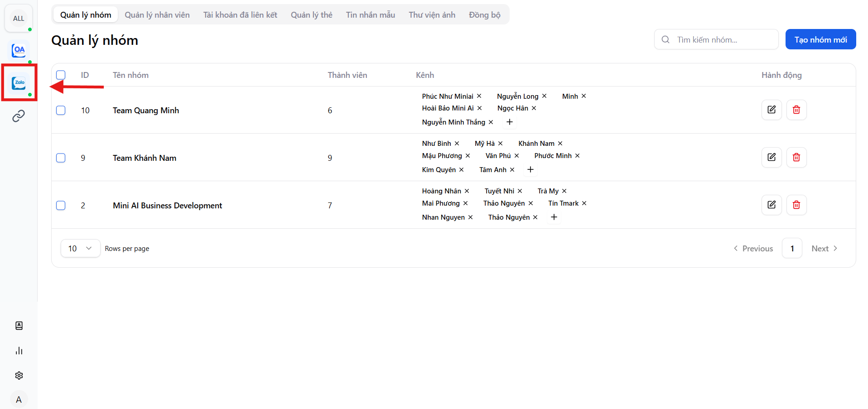This screenshot has height=409, width=868.
Task: Open the user avatar A at bottom
Action: (19, 399)
